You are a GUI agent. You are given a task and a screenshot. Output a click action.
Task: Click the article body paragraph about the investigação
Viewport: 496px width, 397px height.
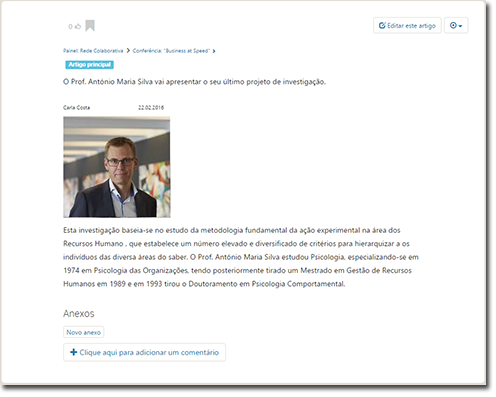click(x=241, y=257)
